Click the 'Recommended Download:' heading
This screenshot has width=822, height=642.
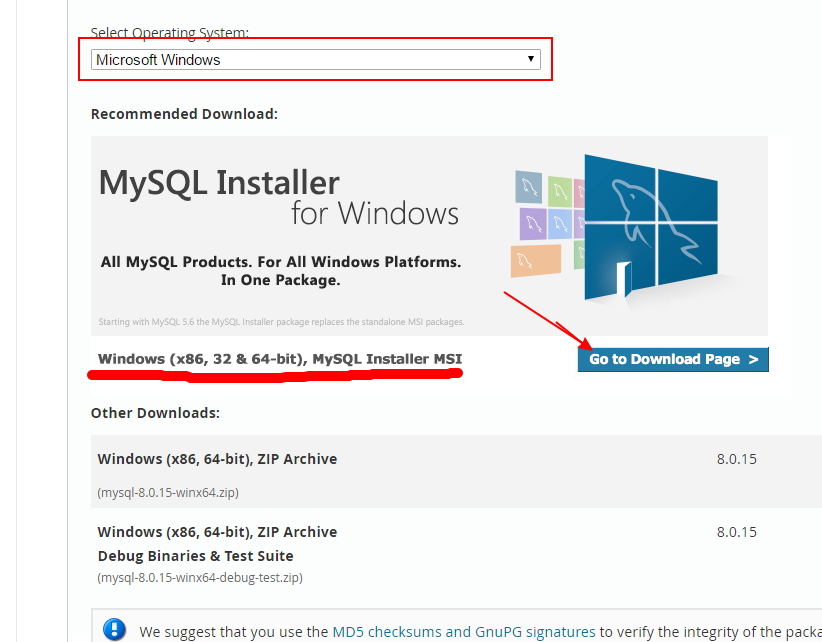[184, 114]
